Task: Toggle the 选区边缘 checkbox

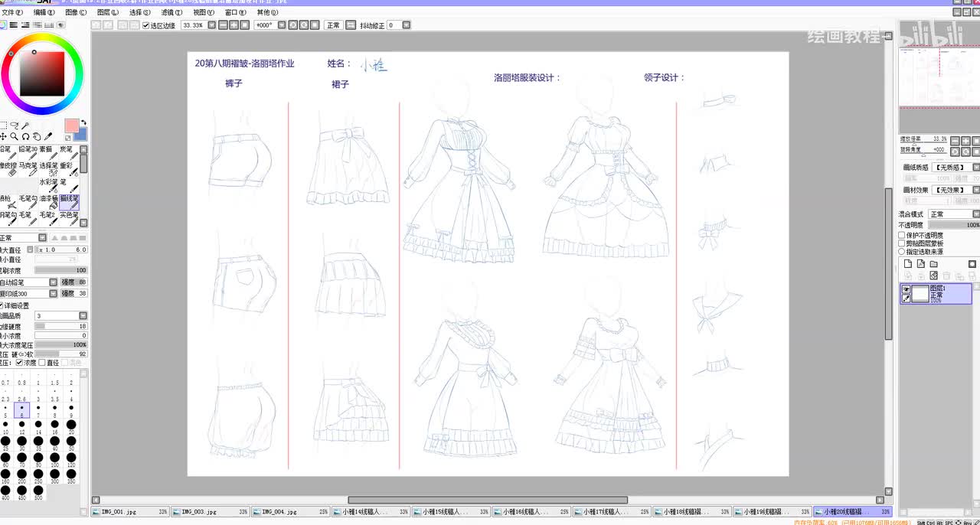Action: 146,25
